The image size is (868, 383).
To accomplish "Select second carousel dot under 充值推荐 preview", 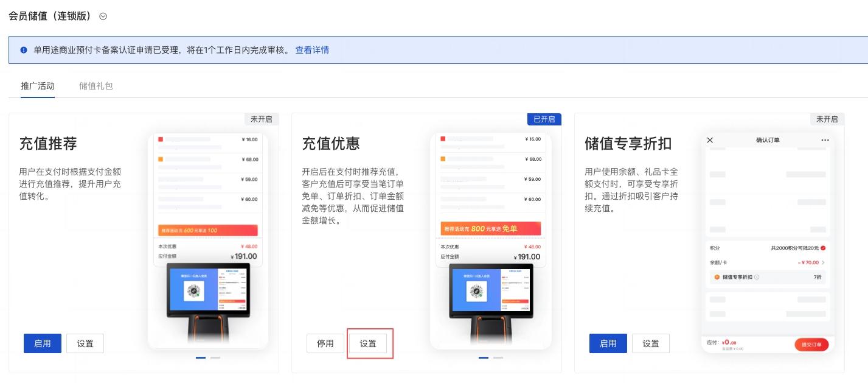I will tap(215, 357).
